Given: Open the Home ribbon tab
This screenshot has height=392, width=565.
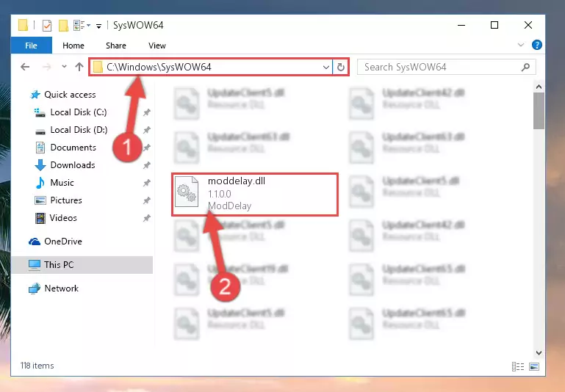Looking at the screenshot, I should click(x=73, y=46).
